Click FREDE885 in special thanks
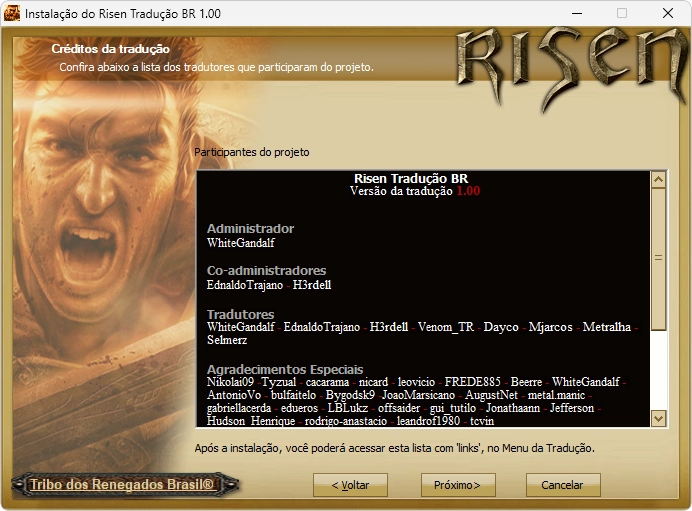The width and height of the screenshot is (692, 511). coord(472,382)
